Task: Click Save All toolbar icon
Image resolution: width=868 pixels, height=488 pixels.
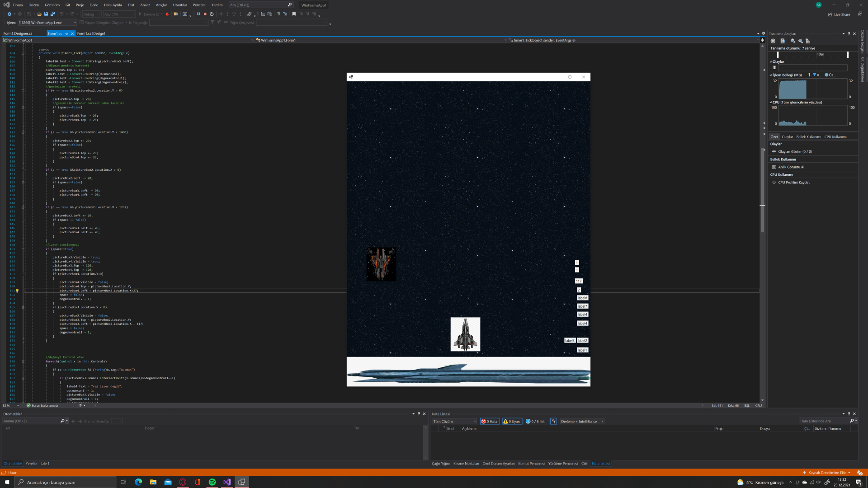Action: [x=52, y=14]
